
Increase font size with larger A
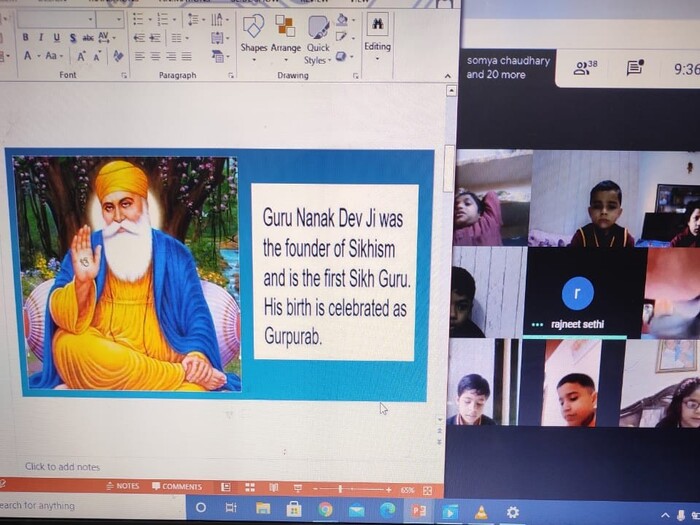click(x=81, y=56)
